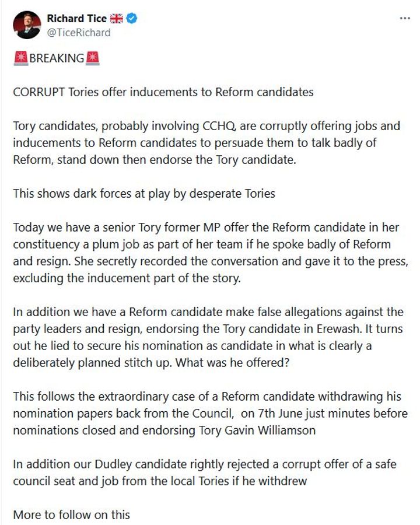This screenshot has height=525, width=420.
Task: Click the siren emoji before BREAKING
Action: pos(21,58)
